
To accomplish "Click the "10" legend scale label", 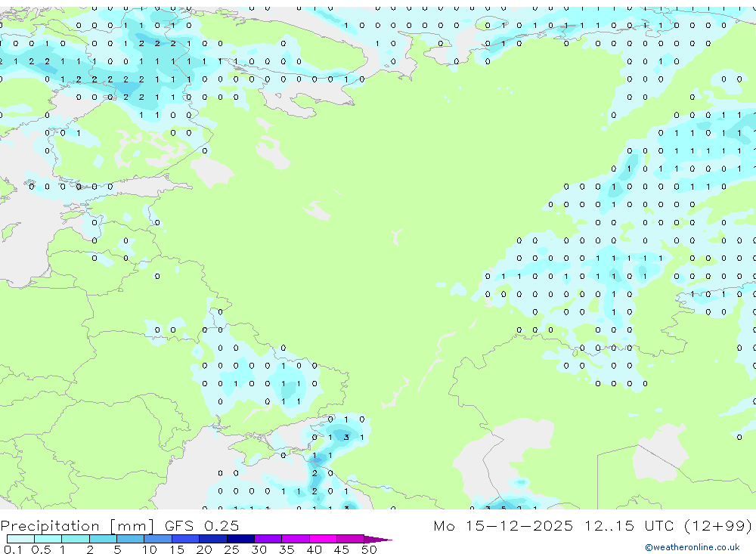I will point(150,549).
